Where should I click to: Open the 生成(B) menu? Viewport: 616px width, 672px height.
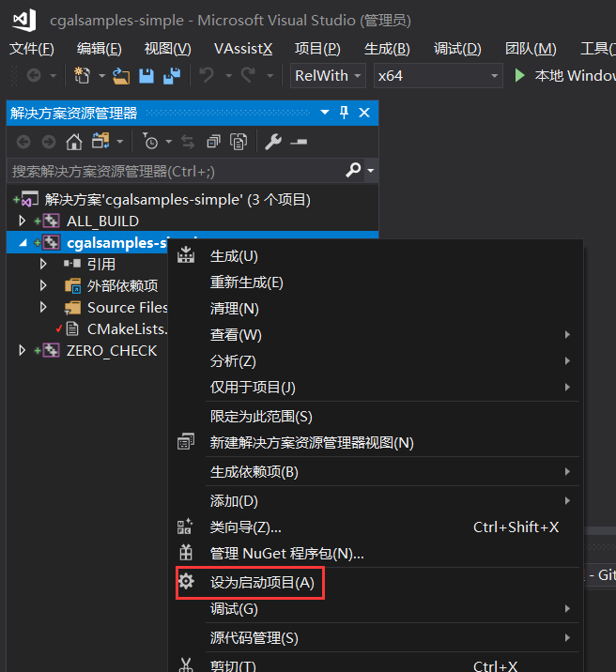coord(387,49)
